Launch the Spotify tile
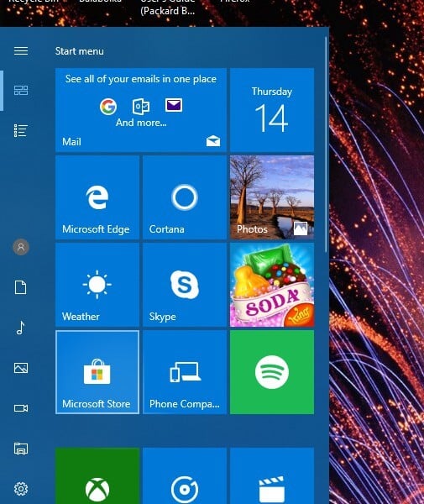This screenshot has width=424, height=504. pyautogui.click(x=272, y=372)
